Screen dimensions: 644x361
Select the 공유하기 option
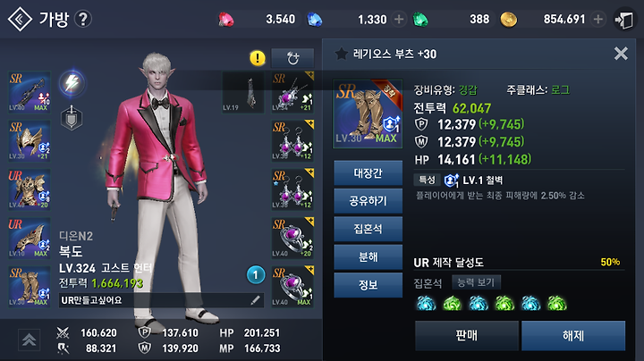point(368,201)
